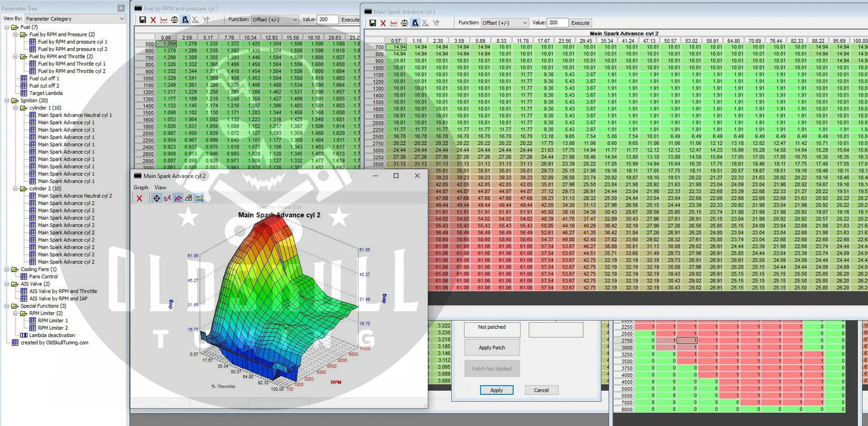Click the Apply Patch button
The height and width of the screenshot is (426, 868).
[x=491, y=347]
